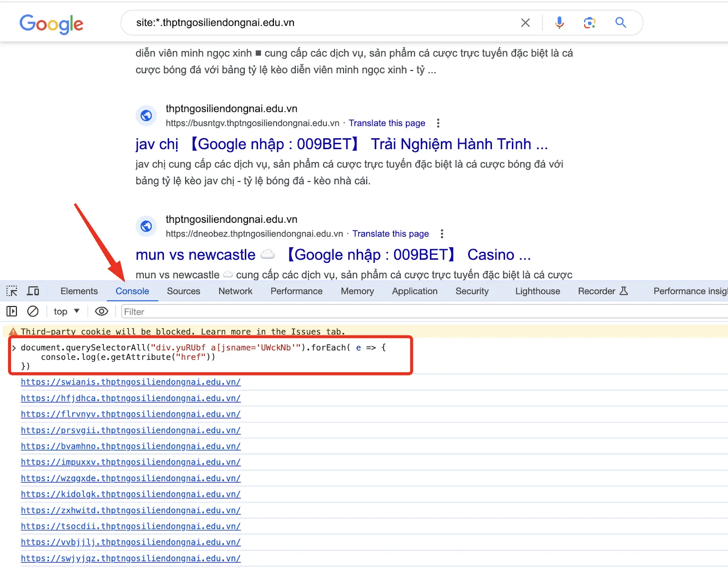Open the hfjdhca console link
728x568 pixels.
[x=131, y=398]
